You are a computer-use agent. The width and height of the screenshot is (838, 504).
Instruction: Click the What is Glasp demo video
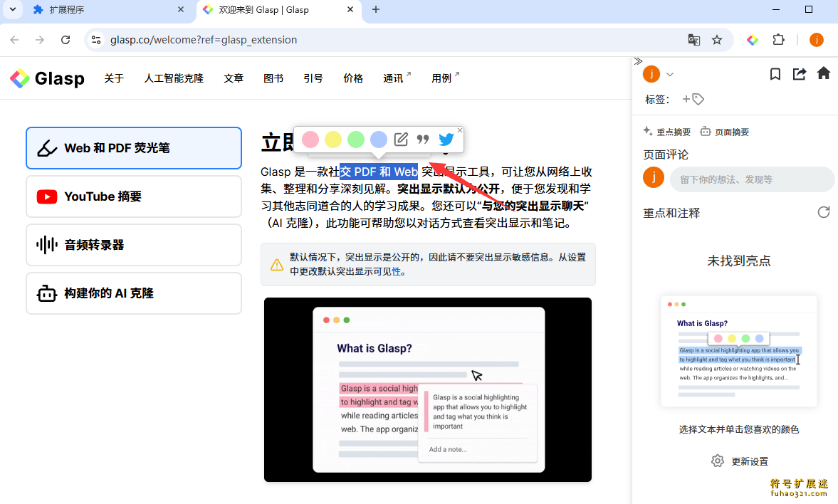(x=428, y=389)
